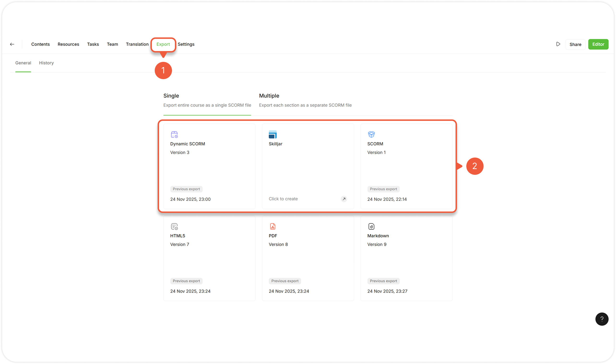Click the HTML5 export icon
Image resolution: width=616 pixels, height=364 pixels.
[174, 226]
